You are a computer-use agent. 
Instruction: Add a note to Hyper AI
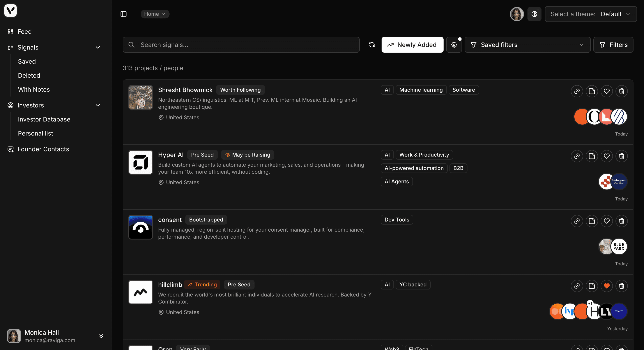(x=592, y=156)
